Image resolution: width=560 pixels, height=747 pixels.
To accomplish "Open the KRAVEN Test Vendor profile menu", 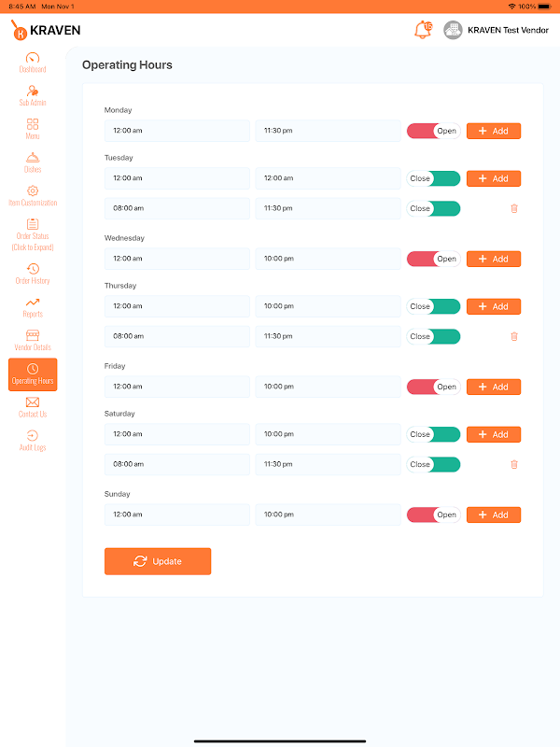I will 496,30.
